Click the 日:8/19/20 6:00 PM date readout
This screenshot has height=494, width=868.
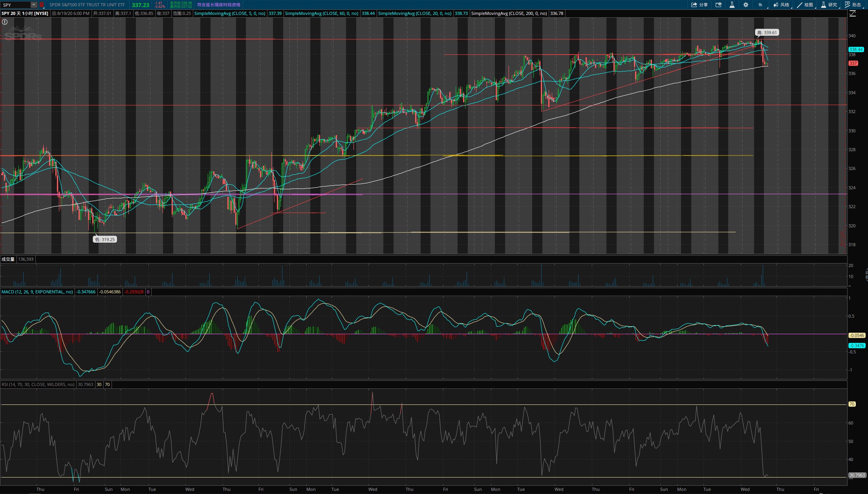(71, 13)
